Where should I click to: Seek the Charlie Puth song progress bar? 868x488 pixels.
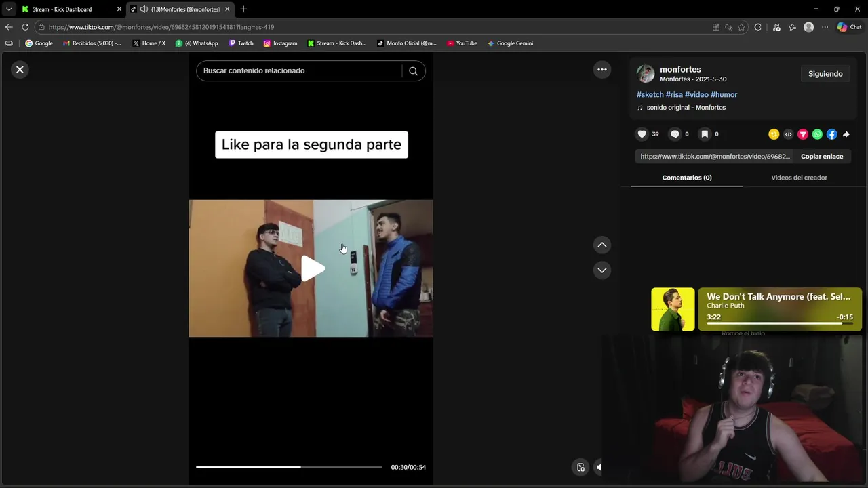point(780,324)
